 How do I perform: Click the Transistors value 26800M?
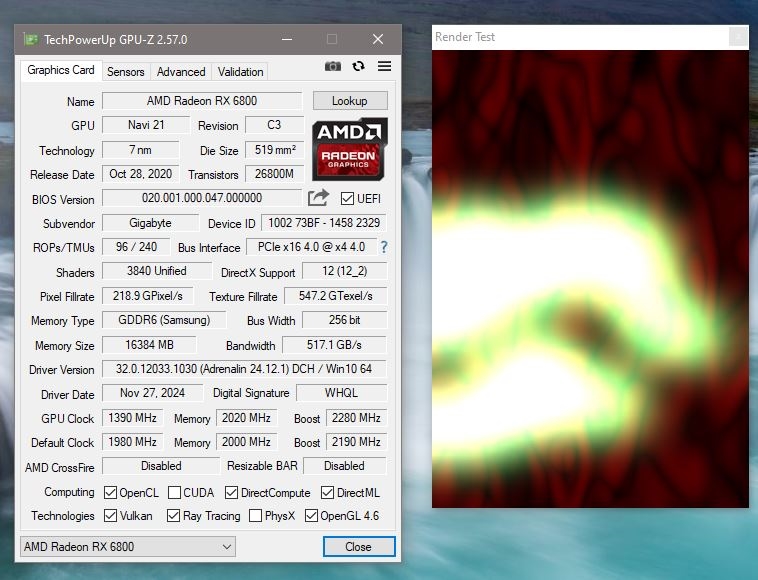[x=274, y=174]
